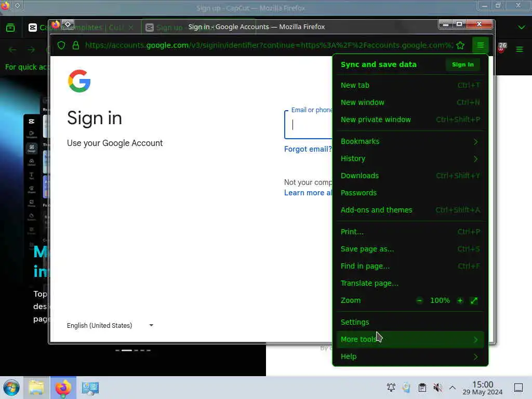Click the CapCut icon in background sidebar

32,121
